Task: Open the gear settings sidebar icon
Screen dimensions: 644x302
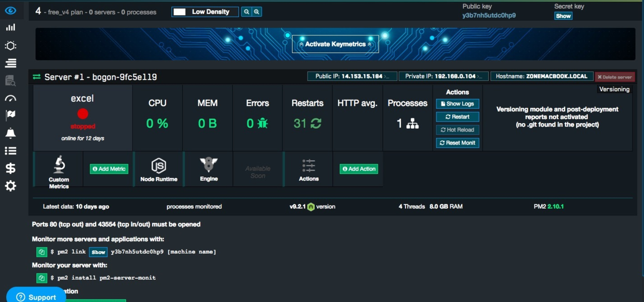Action: coord(10,186)
